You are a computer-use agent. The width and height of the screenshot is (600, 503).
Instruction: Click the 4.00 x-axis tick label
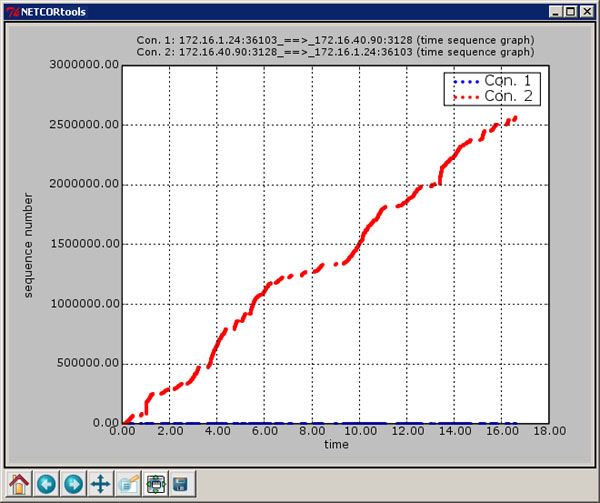click(x=217, y=431)
